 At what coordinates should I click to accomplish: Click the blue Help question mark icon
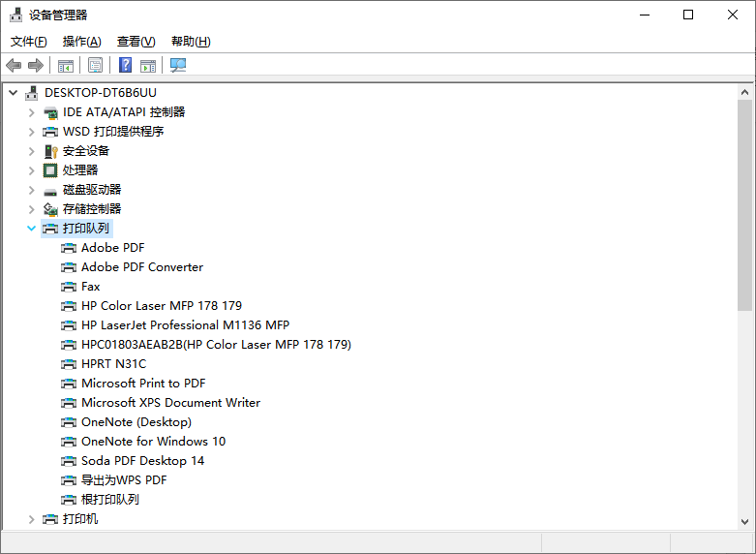(x=126, y=65)
